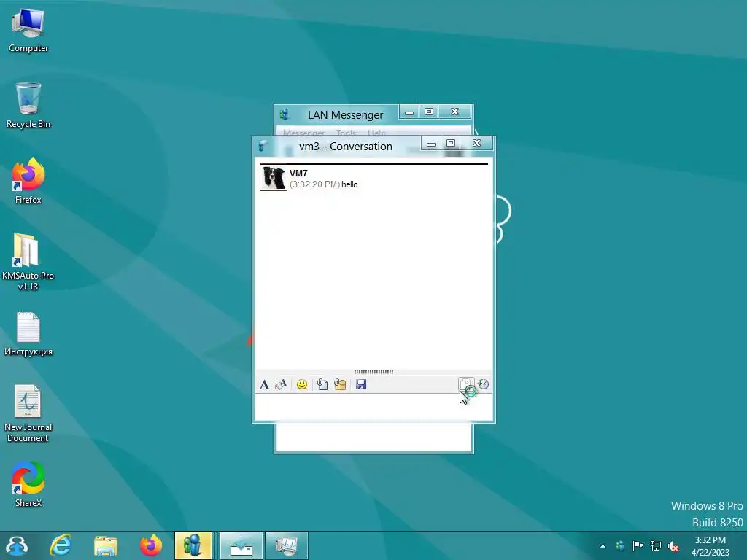Open message history clock icon
The width and height of the screenshot is (747, 560).
pyautogui.click(x=483, y=384)
